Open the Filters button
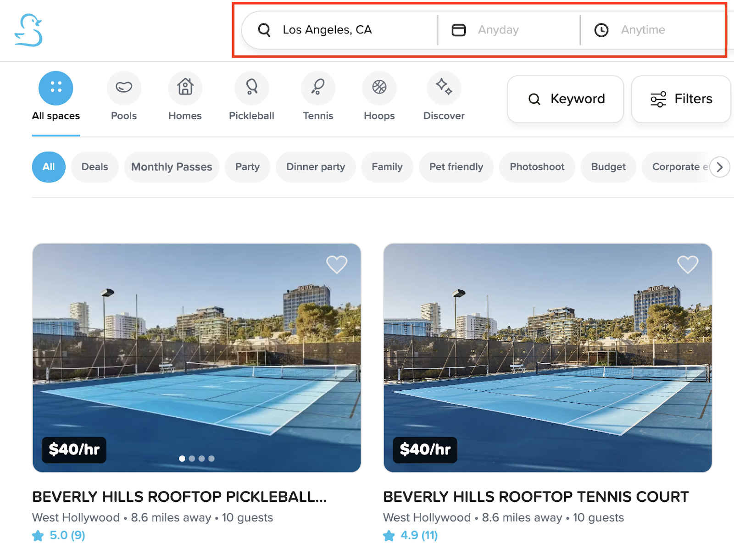This screenshot has height=560, width=734. (681, 99)
